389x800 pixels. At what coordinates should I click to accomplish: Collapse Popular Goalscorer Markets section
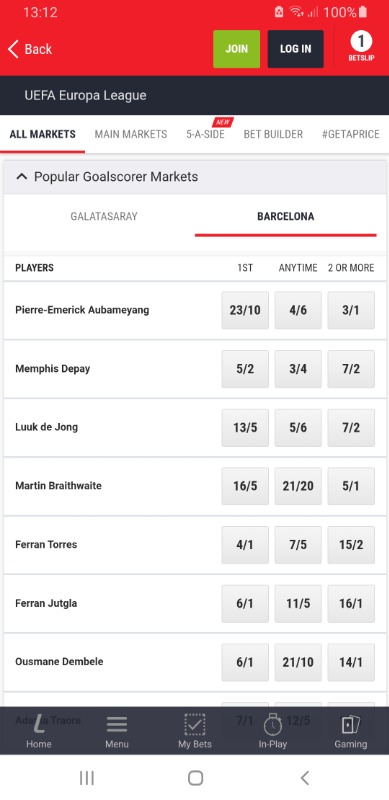[x=21, y=177]
